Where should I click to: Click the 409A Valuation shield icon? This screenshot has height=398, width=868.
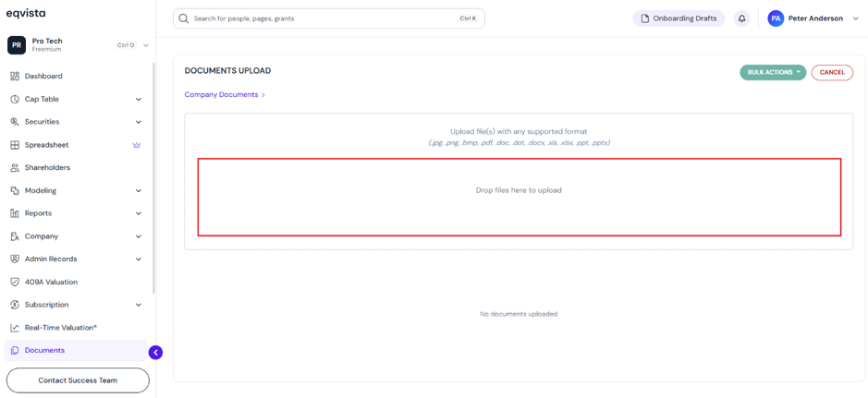[x=15, y=282]
